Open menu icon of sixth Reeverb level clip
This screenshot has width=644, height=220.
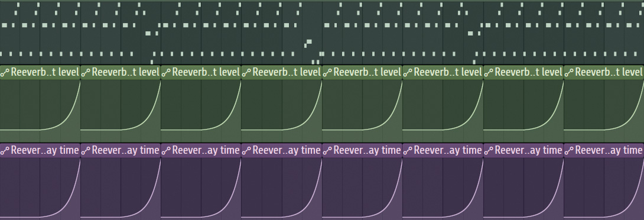(408, 73)
